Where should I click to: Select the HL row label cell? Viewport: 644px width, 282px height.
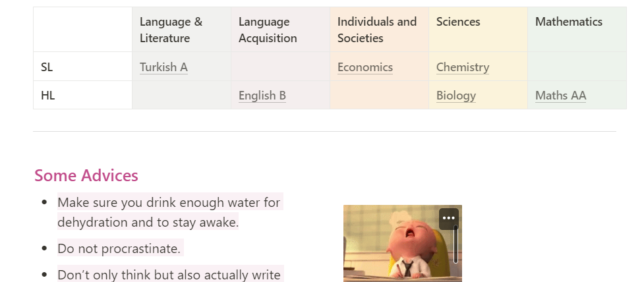[x=82, y=96]
